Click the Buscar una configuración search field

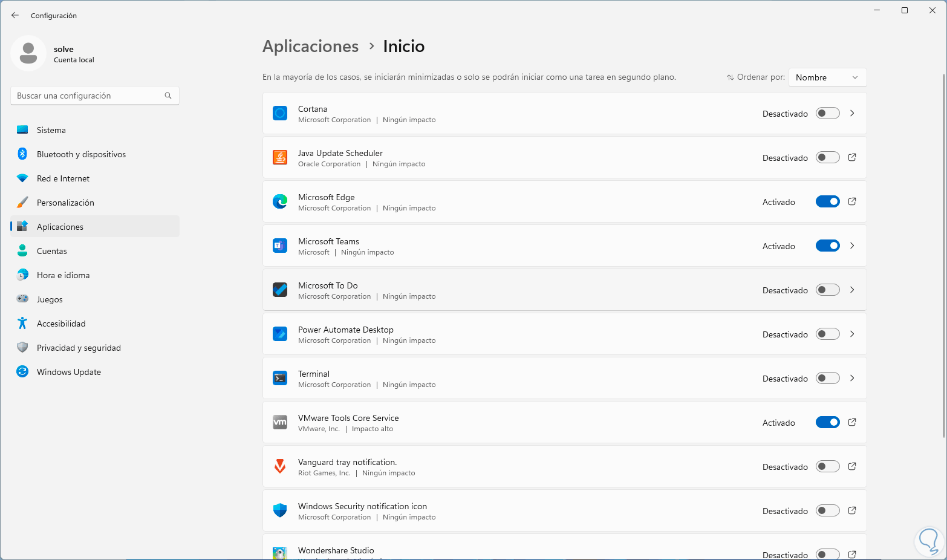(x=89, y=96)
